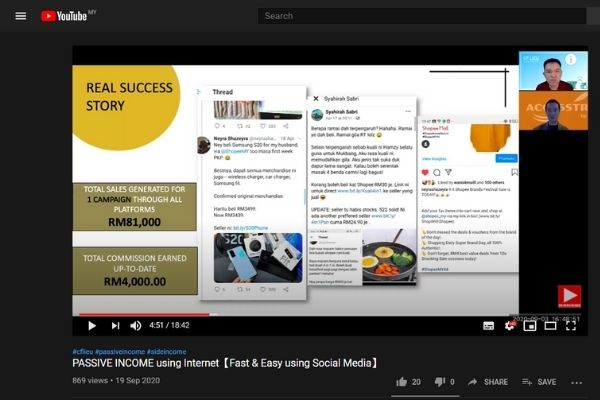Skip to the next video
600x400 pixels.
[x=115, y=326]
